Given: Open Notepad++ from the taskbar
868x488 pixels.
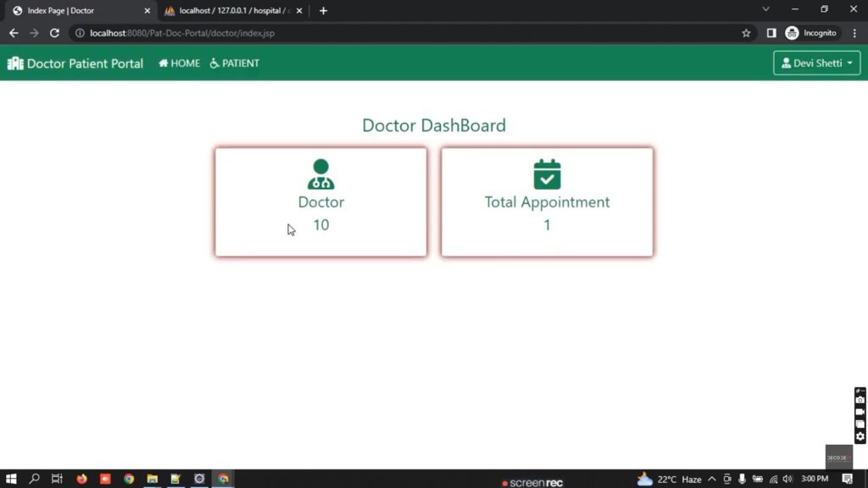Looking at the screenshot, I should 175,479.
